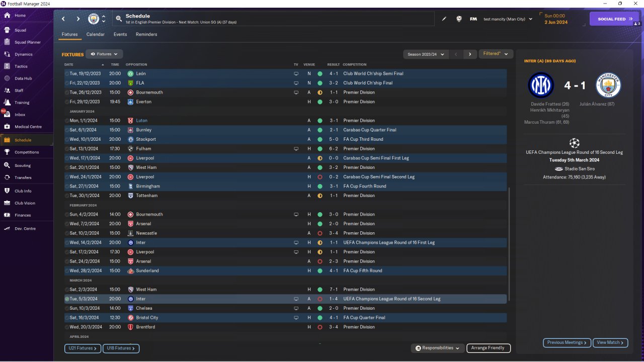Switch to the Events tab
This screenshot has height=362, width=644.
(120, 35)
